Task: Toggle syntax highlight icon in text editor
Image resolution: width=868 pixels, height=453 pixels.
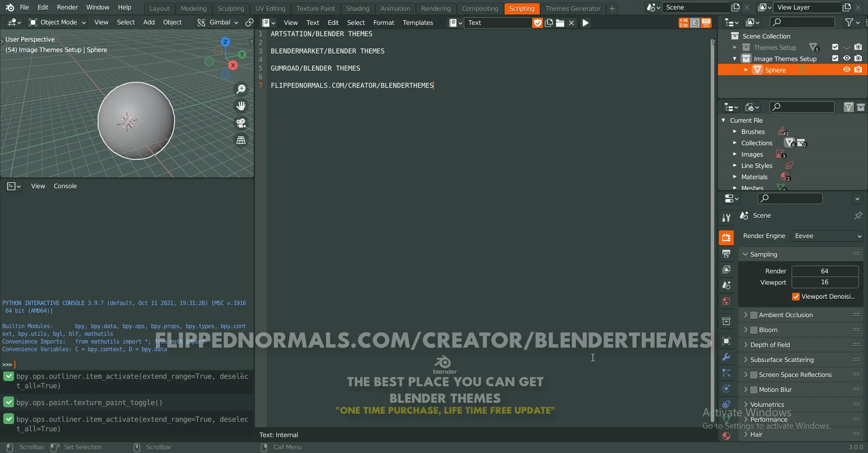Action: (706, 23)
